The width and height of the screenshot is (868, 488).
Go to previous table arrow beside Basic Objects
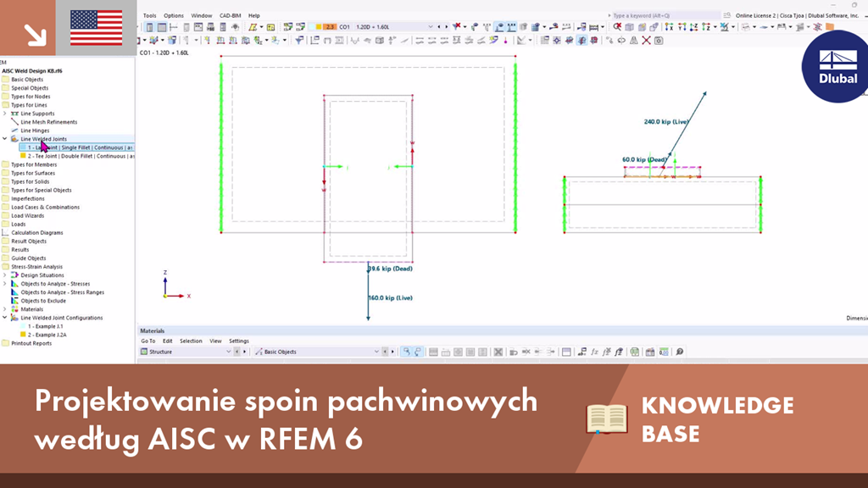pos(386,352)
